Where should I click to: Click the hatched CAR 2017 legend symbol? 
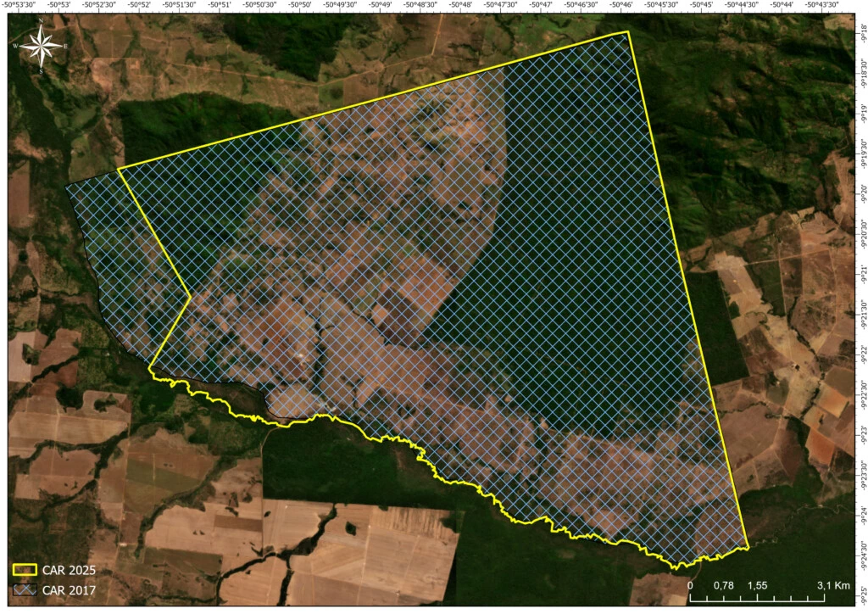(x=26, y=590)
